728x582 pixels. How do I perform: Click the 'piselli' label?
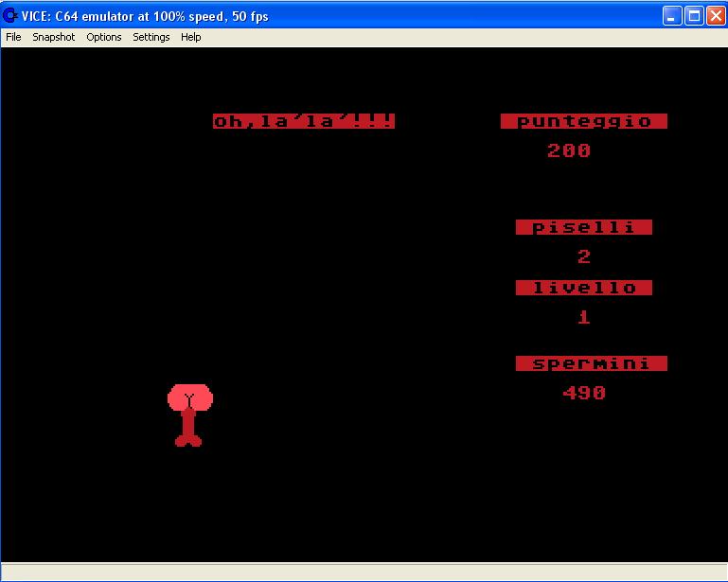coord(583,227)
